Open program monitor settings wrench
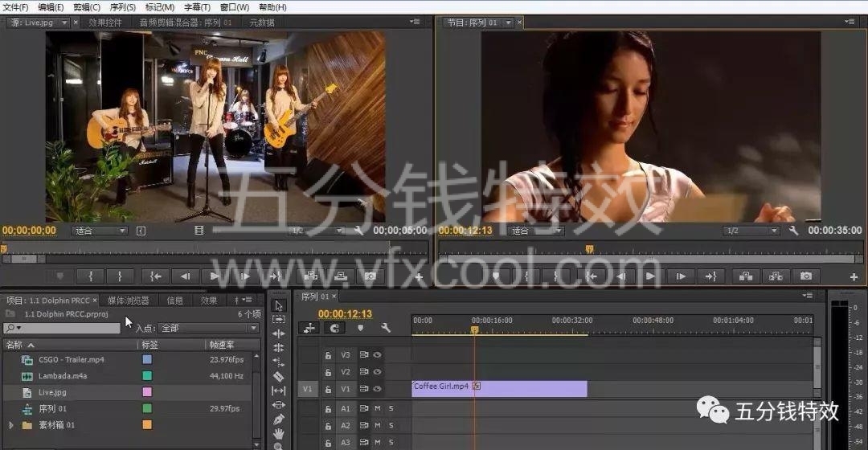The image size is (868, 450). (793, 231)
